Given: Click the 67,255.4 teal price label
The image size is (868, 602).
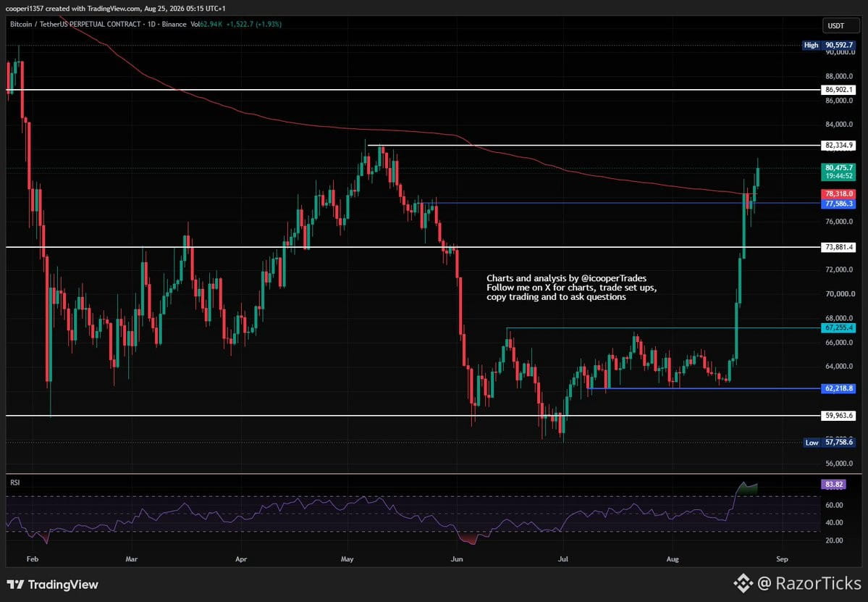Looking at the screenshot, I should coord(838,328).
